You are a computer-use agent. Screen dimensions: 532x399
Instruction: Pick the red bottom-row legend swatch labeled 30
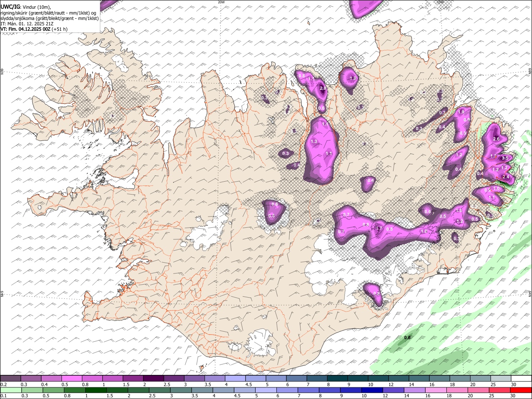click(521, 390)
